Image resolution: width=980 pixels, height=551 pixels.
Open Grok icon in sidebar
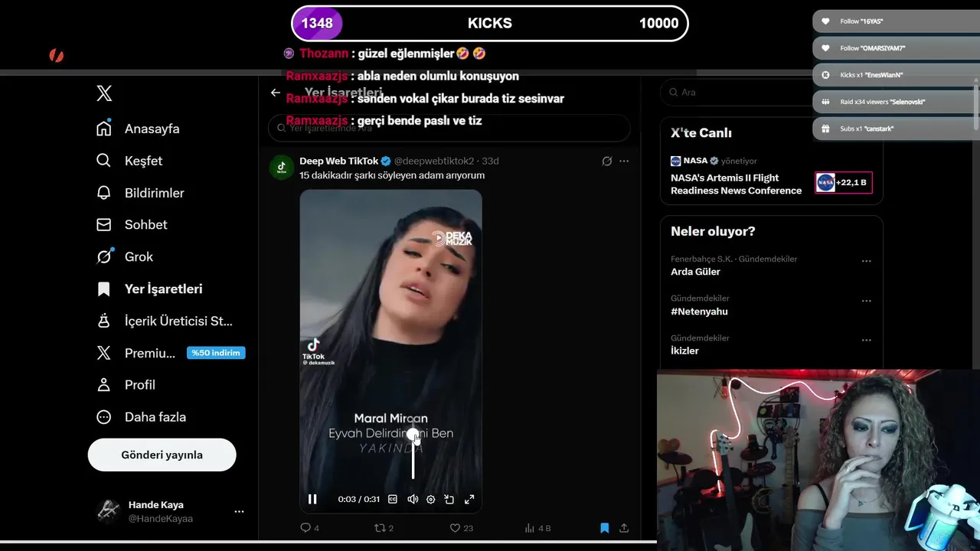[104, 257]
